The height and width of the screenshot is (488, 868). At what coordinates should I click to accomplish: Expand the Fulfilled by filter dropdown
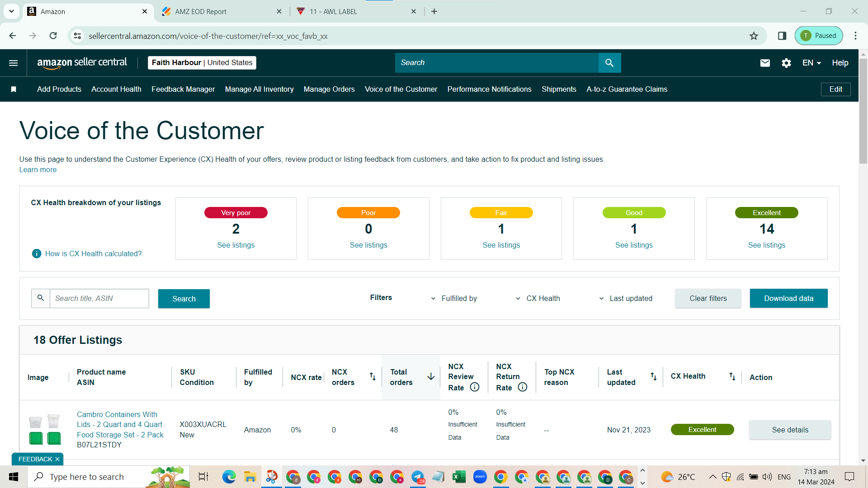(x=454, y=298)
